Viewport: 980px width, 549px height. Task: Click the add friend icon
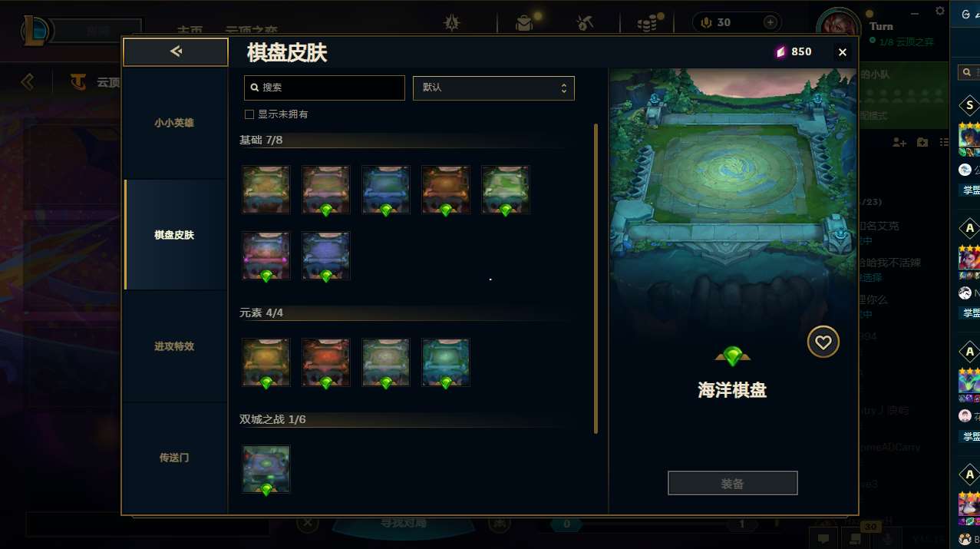(899, 142)
